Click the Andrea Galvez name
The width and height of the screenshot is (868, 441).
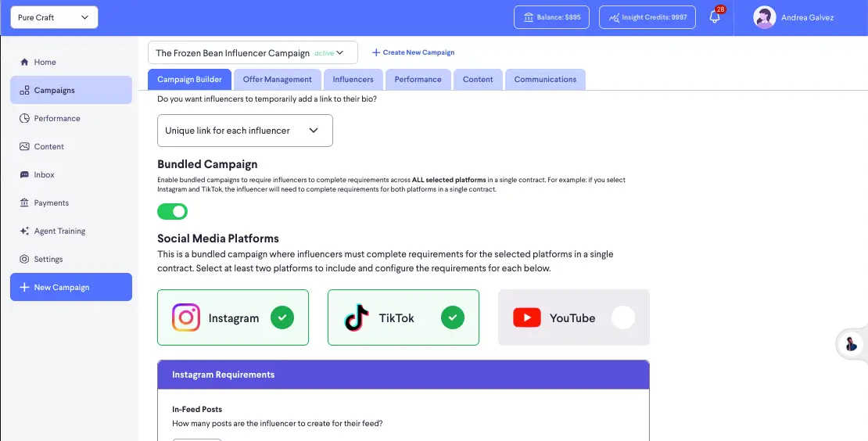point(807,18)
